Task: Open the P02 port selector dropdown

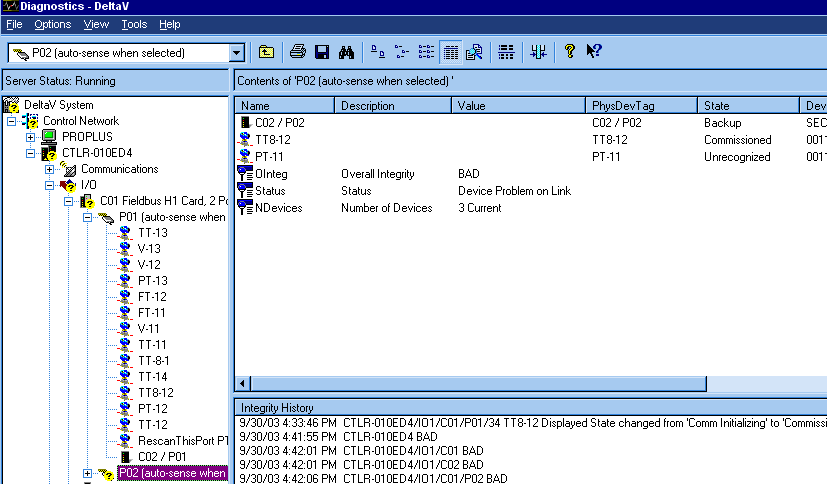Action: point(237,53)
